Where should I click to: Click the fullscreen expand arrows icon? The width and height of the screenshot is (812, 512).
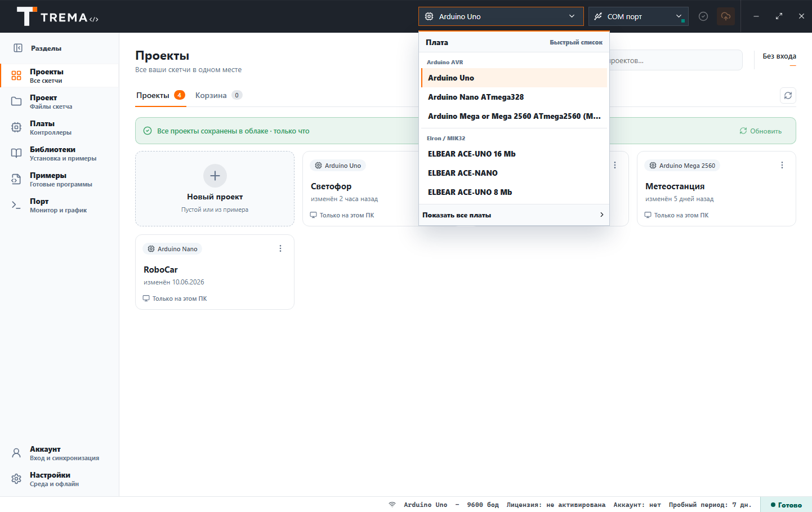tap(779, 16)
